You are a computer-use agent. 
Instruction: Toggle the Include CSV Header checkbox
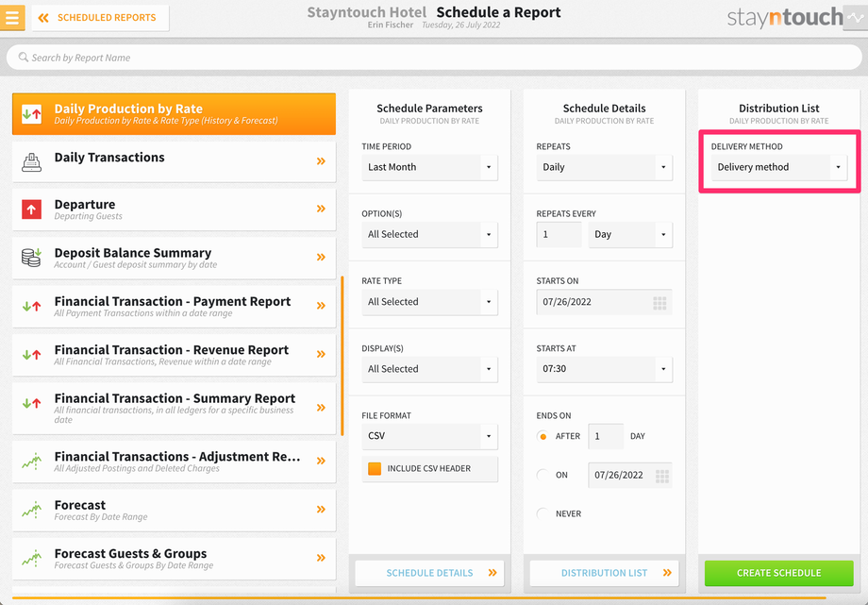[x=375, y=469]
